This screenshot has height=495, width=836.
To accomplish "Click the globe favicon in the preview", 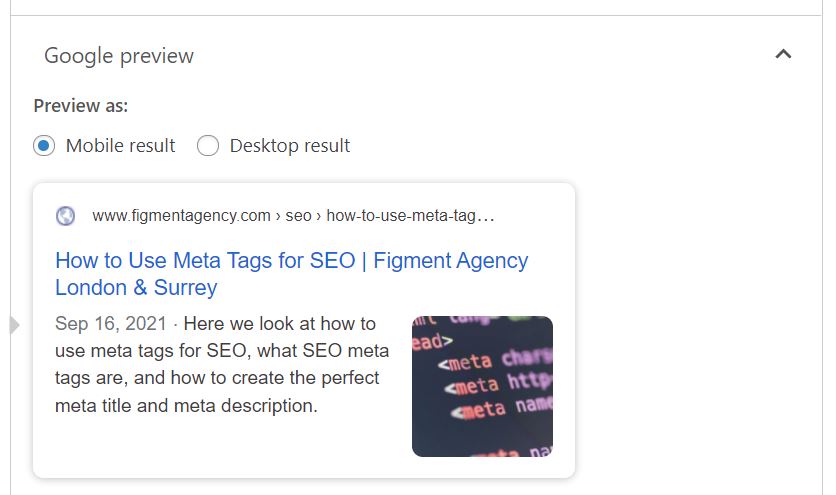I will pos(66,216).
